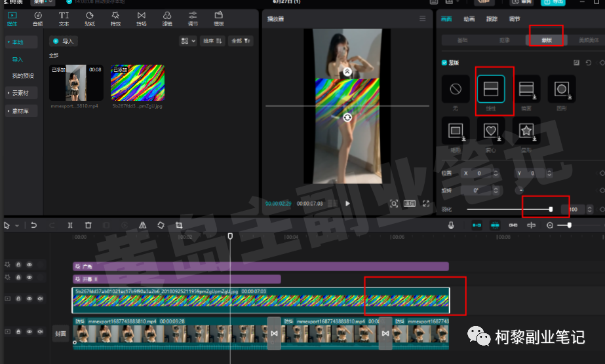The image size is (605, 364).
Task: Reset the mask settings
Action: [589, 62]
